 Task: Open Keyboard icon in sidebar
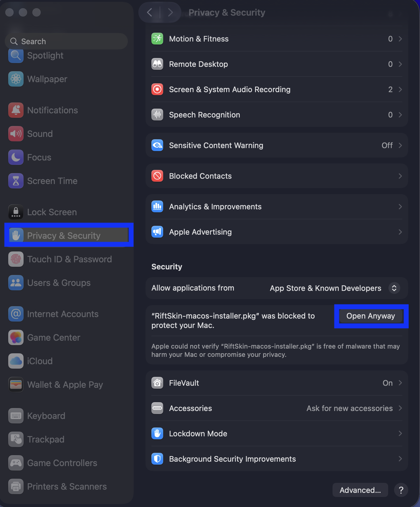(x=16, y=416)
